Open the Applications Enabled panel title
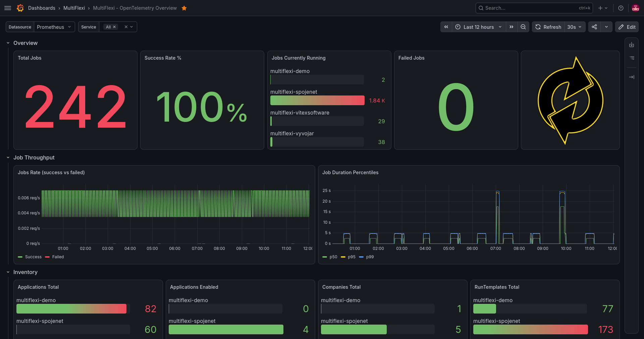The width and height of the screenshot is (644, 339). click(x=194, y=287)
